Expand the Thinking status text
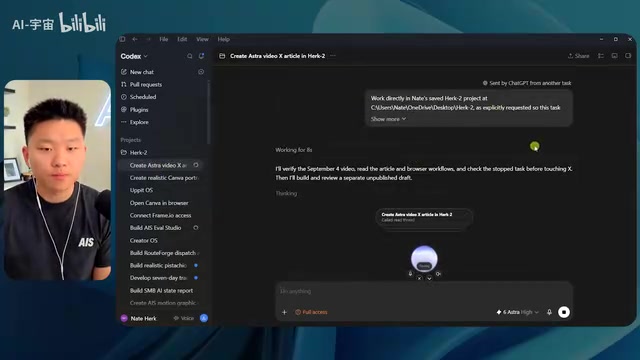 pyautogui.click(x=286, y=193)
